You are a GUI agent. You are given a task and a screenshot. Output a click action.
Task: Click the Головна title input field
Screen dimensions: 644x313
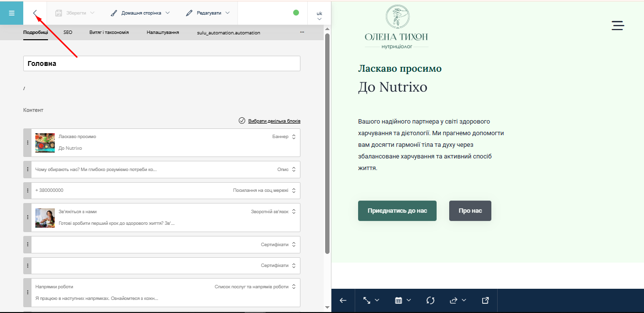tap(161, 63)
